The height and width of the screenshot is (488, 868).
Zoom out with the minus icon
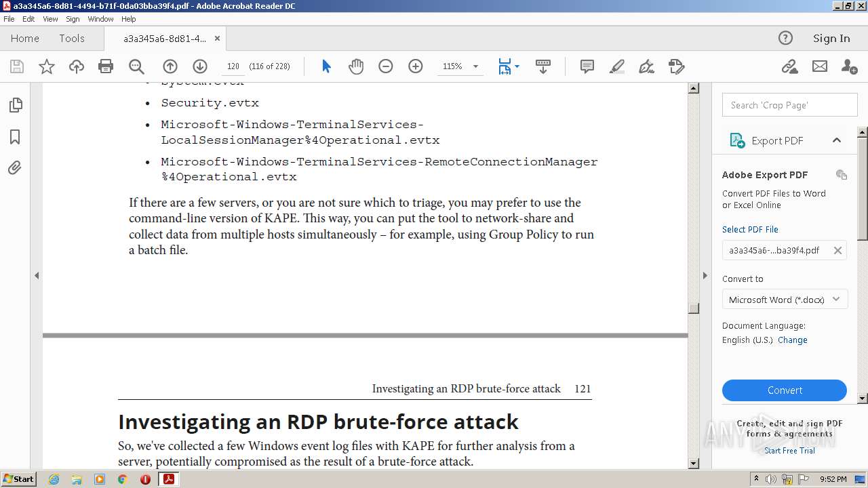tap(386, 66)
